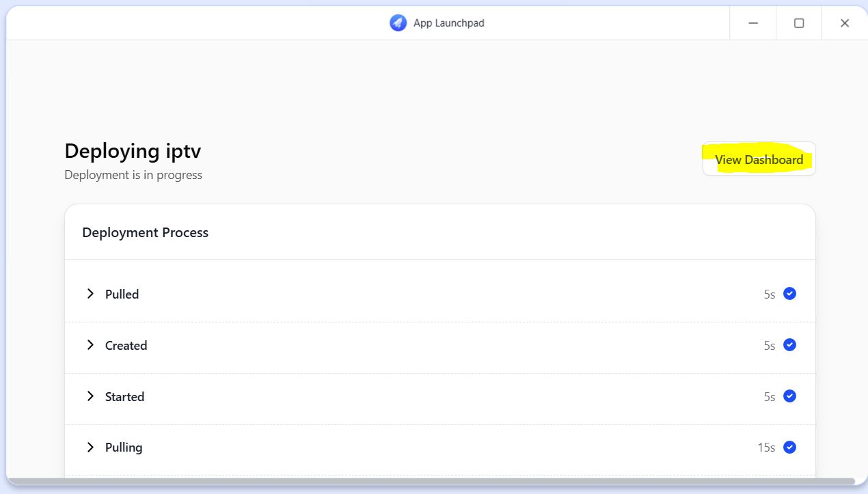Expand the Pulling step chevron
This screenshot has height=494, width=868.
click(x=90, y=448)
